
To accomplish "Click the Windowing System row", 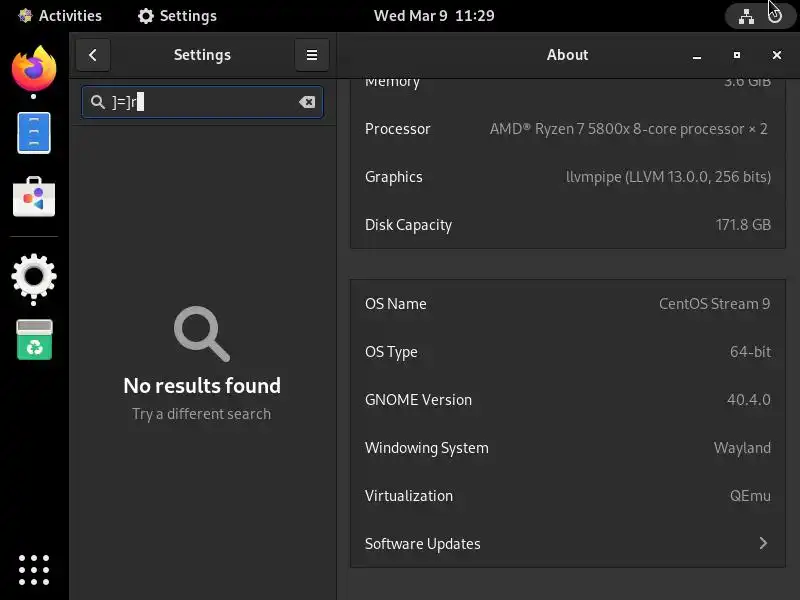I will click(x=568, y=448).
